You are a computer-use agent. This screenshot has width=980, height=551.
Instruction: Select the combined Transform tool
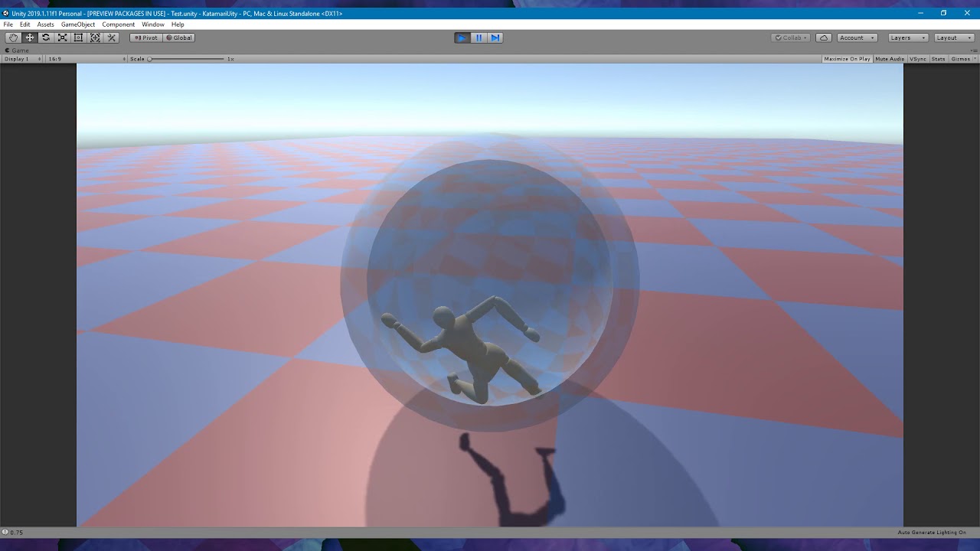point(95,37)
